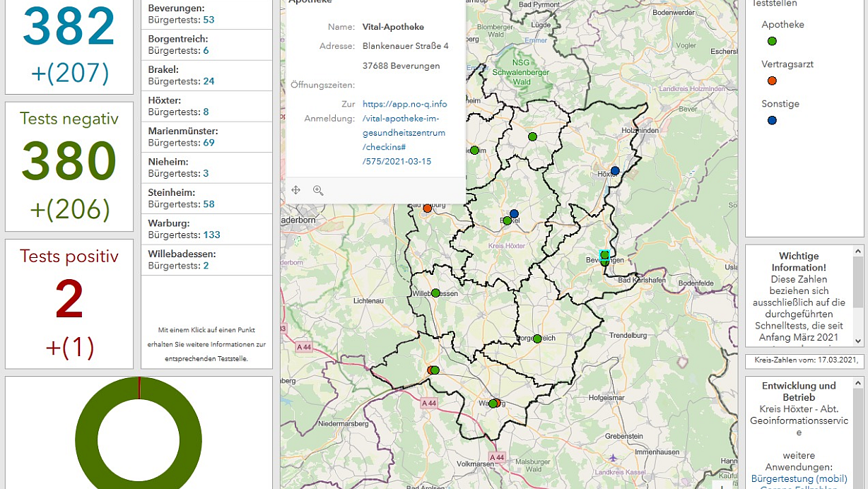This screenshot has height=489, width=868.
Task: Click the pan-to icon in the popup footer
Action: pos(296,190)
